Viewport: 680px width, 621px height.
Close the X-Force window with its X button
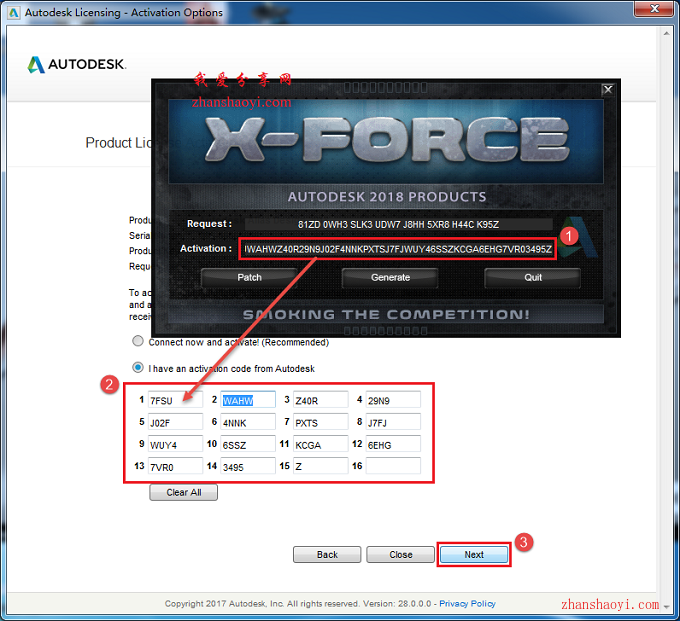pos(608,89)
